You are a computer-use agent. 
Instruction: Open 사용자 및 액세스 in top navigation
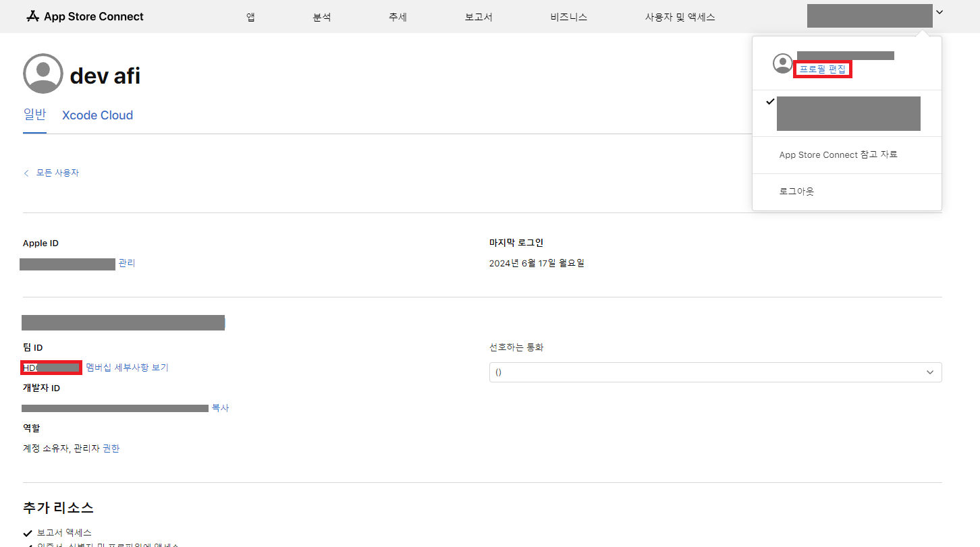pos(680,17)
